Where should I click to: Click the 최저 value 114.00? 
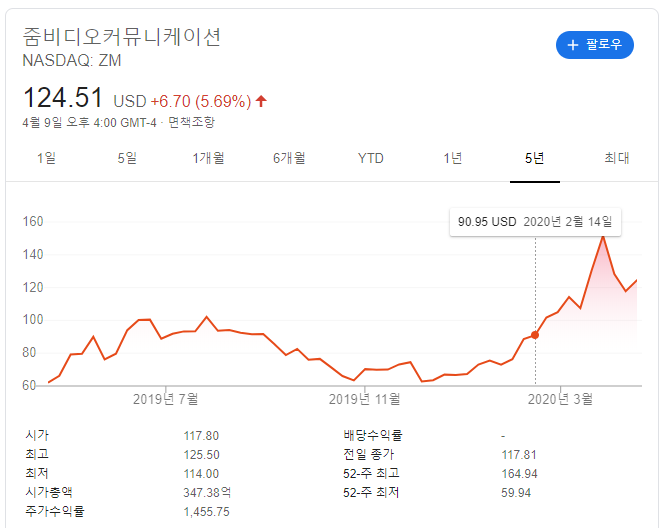pyautogui.click(x=201, y=474)
